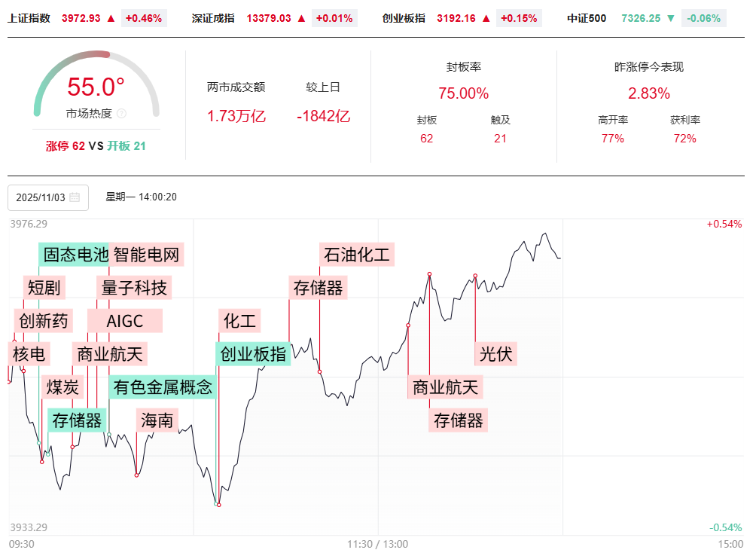Select the 中证500 index in top bar
The width and height of the screenshot is (756, 556).
(587, 18)
